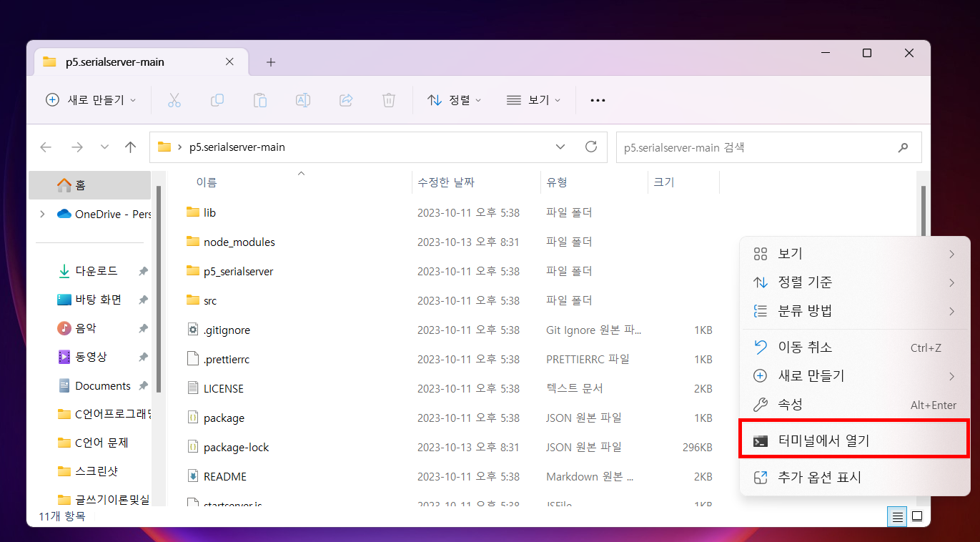Expand the recent locations chevron
The height and width of the screenshot is (542, 980).
104,147
